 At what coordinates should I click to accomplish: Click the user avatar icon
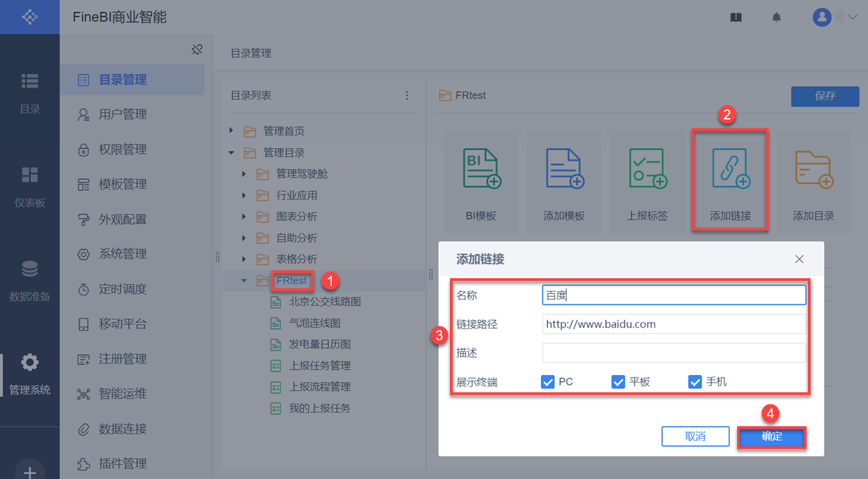coord(822,17)
